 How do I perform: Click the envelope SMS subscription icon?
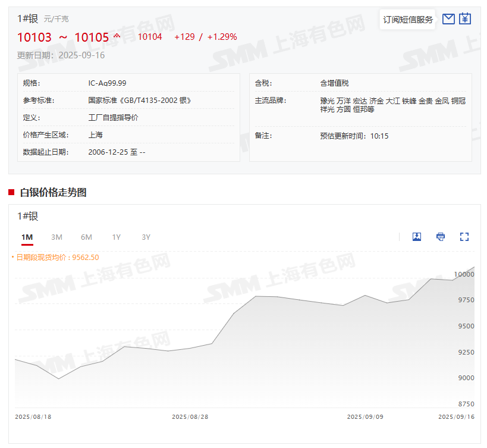click(x=448, y=19)
